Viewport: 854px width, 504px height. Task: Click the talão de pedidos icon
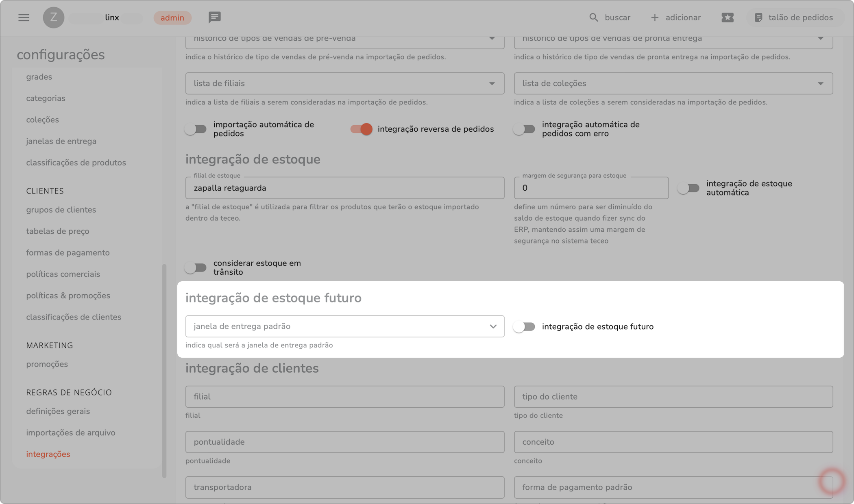(x=758, y=17)
